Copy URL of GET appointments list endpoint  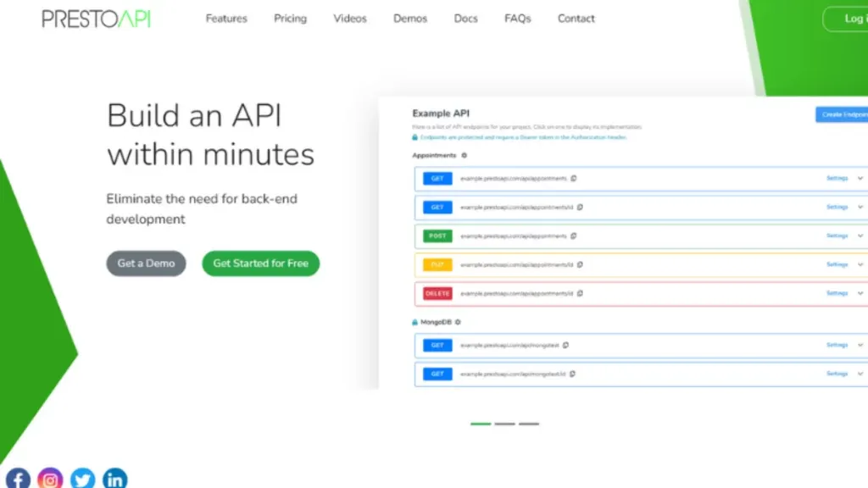coord(574,179)
